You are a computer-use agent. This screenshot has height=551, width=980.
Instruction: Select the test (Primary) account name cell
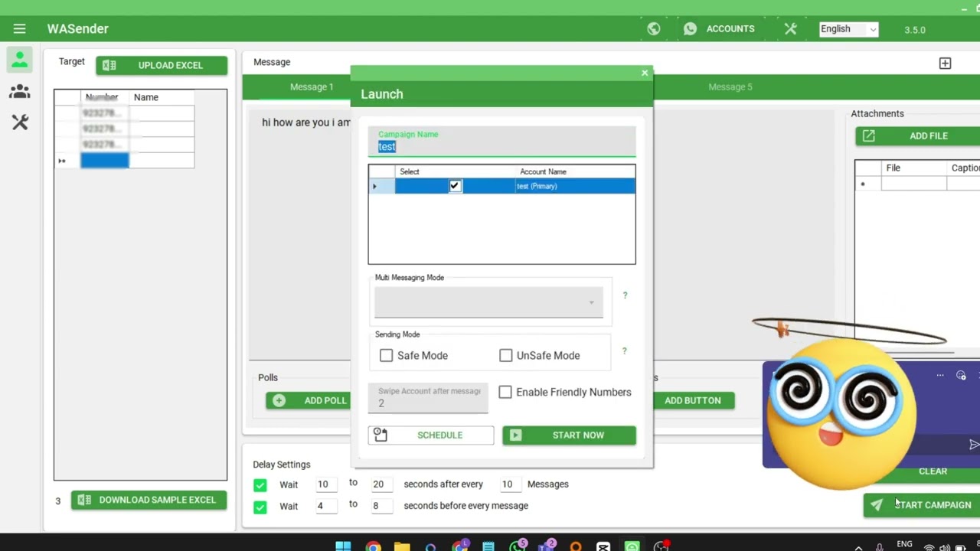coord(575,186)
